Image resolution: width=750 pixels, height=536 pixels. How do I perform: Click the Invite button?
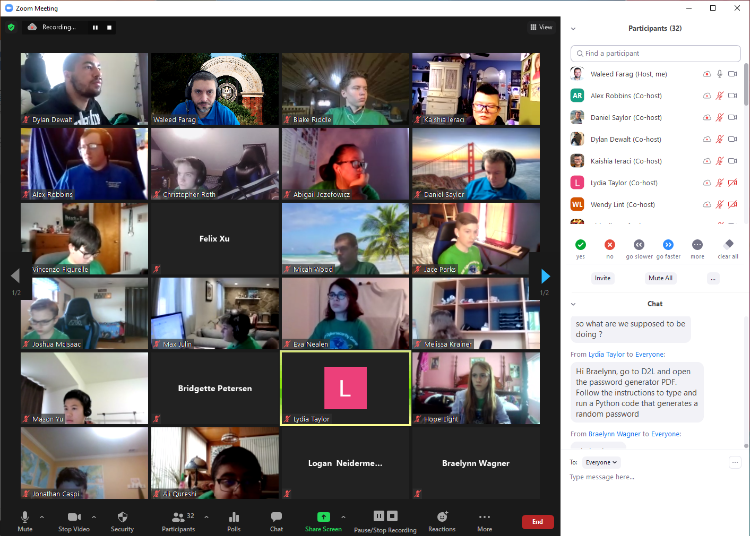pyautogui.click(x=602, y=278)
